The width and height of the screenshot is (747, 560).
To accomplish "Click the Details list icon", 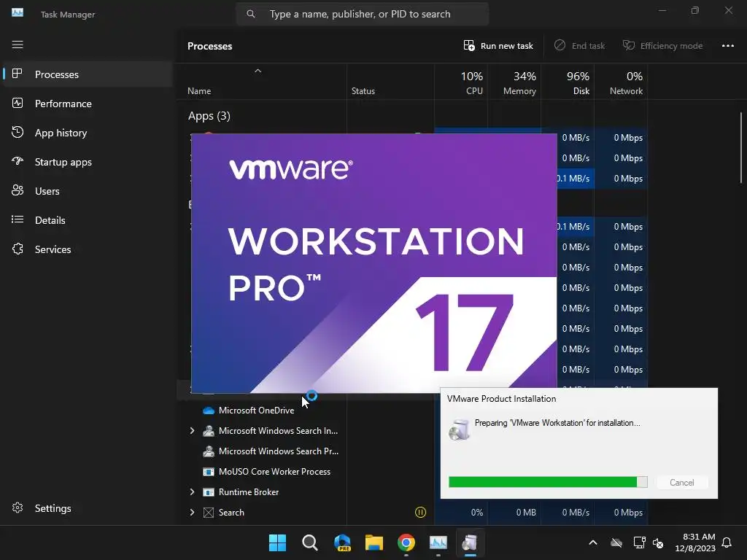I will pos(18,219).
